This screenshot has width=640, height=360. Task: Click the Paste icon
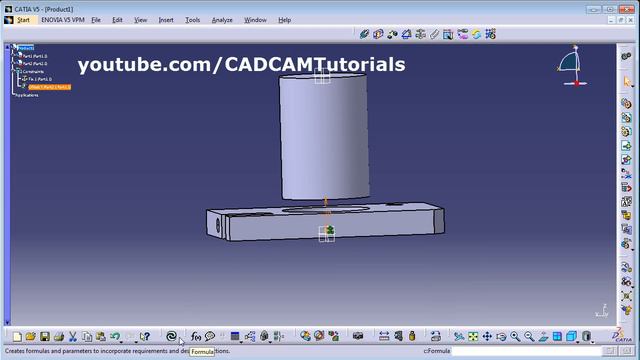(x=100, y=336)
